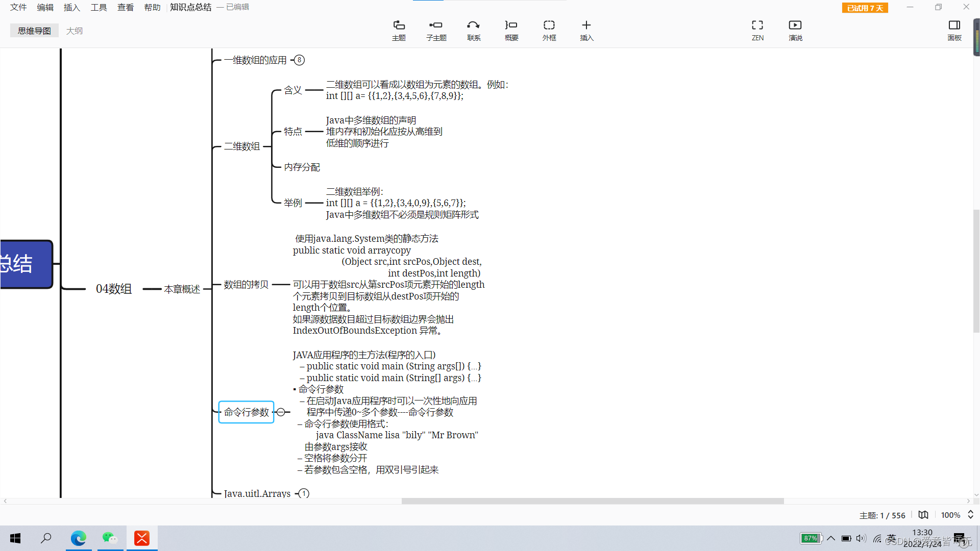
Task: Switch to 思维导图 view tab
Action: pos(34,31)
